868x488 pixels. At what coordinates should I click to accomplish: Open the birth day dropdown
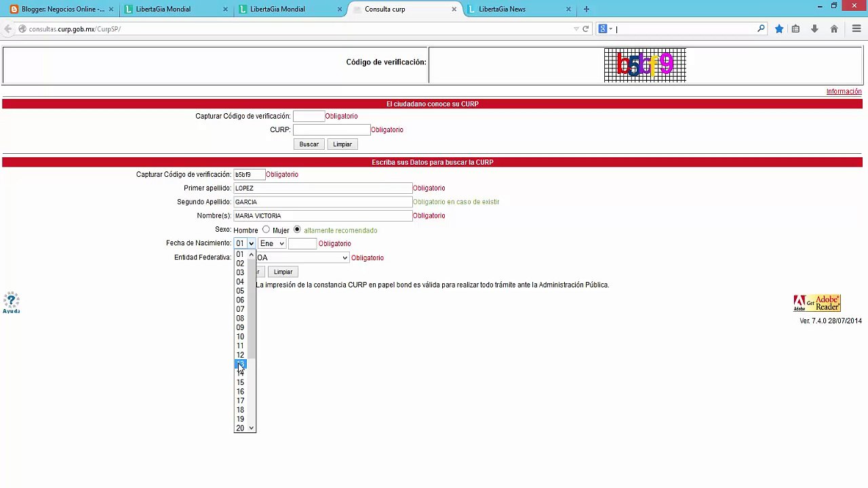[245, 243]
